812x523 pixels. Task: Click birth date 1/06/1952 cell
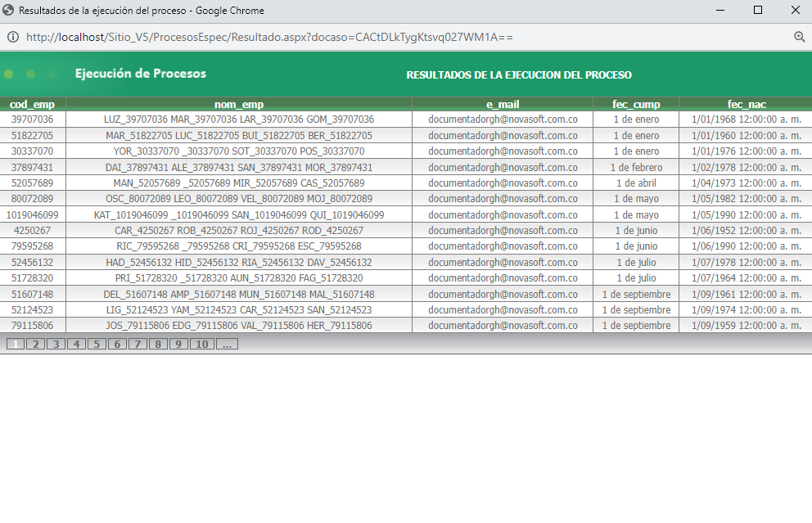747,231
